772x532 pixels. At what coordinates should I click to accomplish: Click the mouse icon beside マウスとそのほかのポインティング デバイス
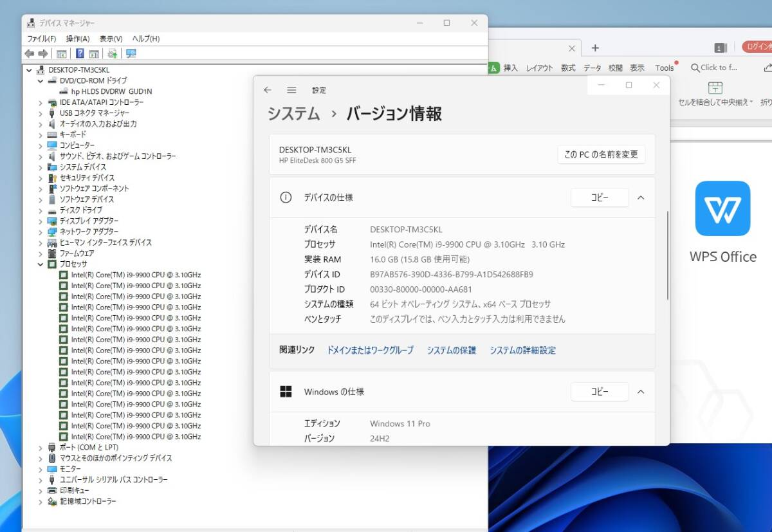tap(52, 458)
